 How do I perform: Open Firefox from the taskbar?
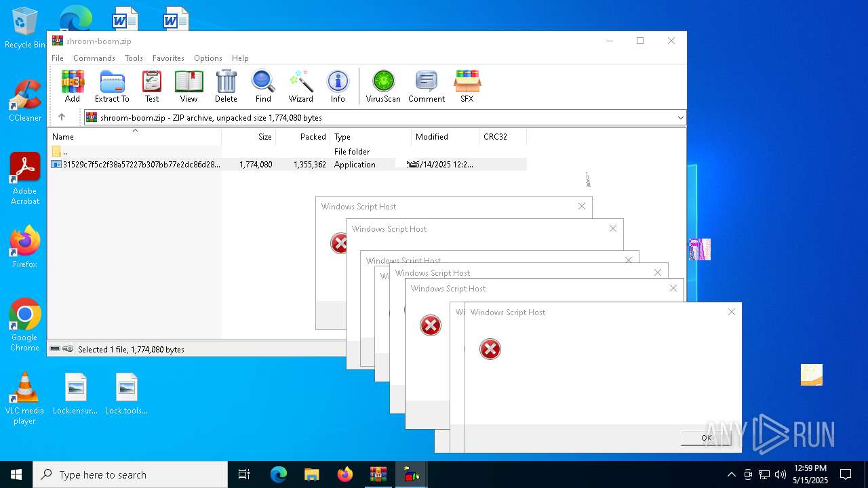[344, 474]
